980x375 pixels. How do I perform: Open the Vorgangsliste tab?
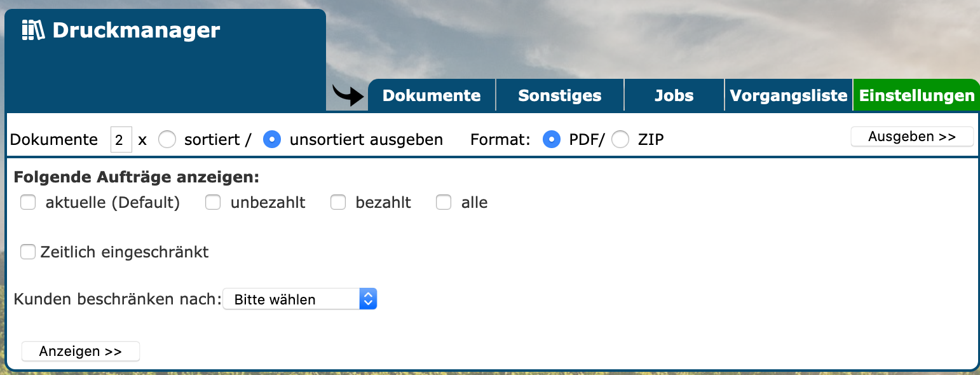pyautogui.click(x=789, y=96)
